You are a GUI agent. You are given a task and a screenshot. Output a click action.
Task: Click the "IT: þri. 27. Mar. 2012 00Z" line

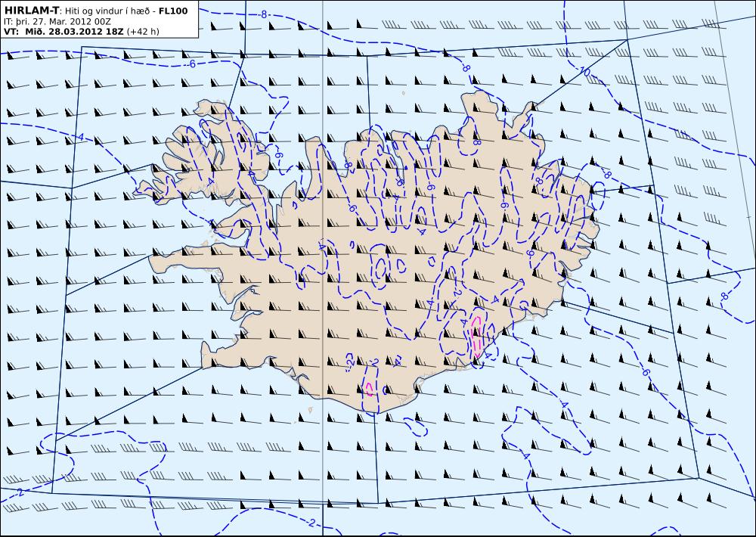tap(57, 21)
